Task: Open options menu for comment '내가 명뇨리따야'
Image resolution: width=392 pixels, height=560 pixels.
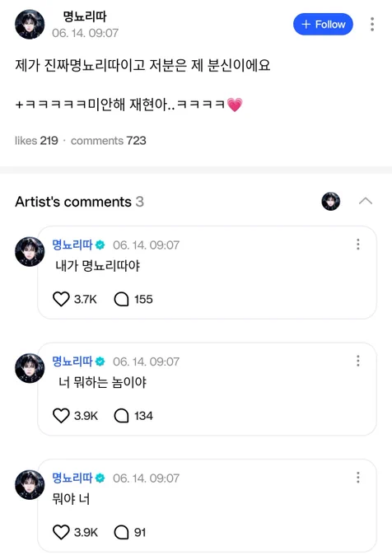Action: (357, 245)
